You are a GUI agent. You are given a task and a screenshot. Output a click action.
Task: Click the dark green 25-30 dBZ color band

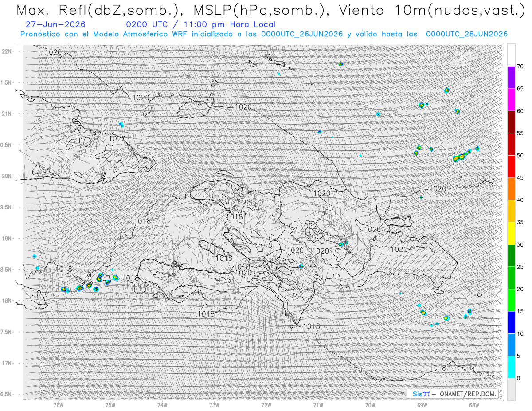(511, 255)
